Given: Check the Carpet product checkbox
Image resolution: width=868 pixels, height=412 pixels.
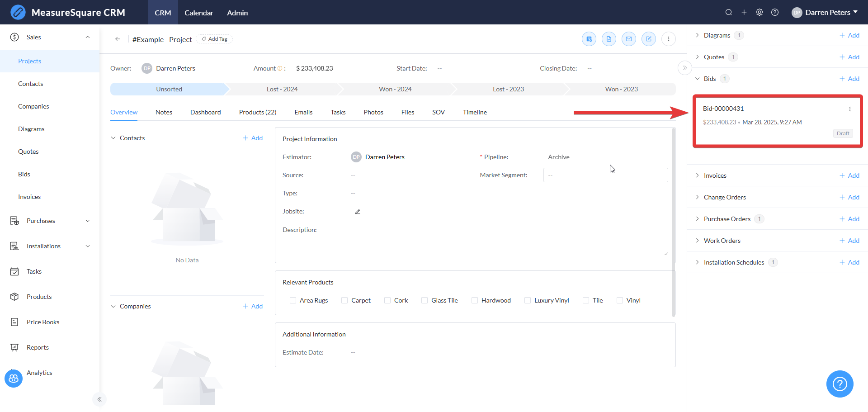Looking at the screenshot, I should tap(344, 300).
